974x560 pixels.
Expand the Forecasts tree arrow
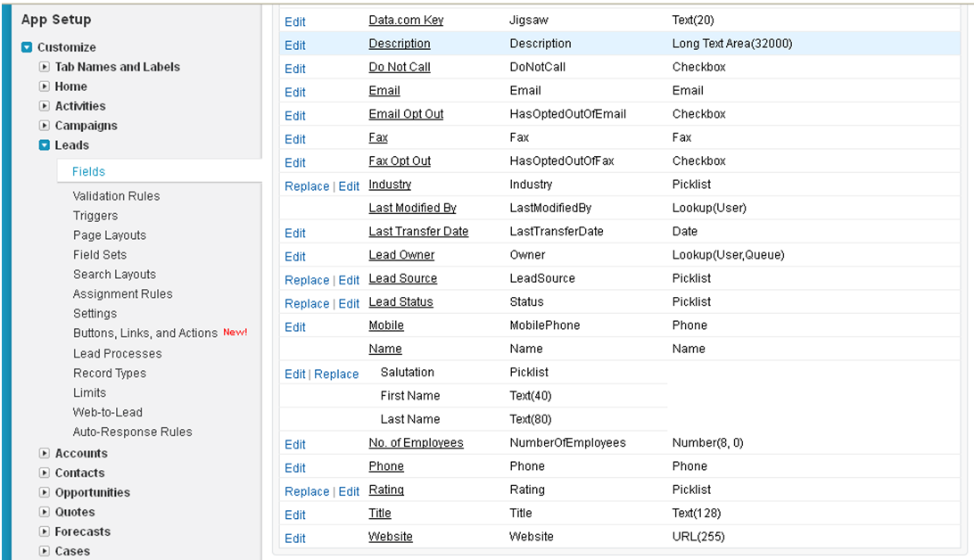pos(45,531)
